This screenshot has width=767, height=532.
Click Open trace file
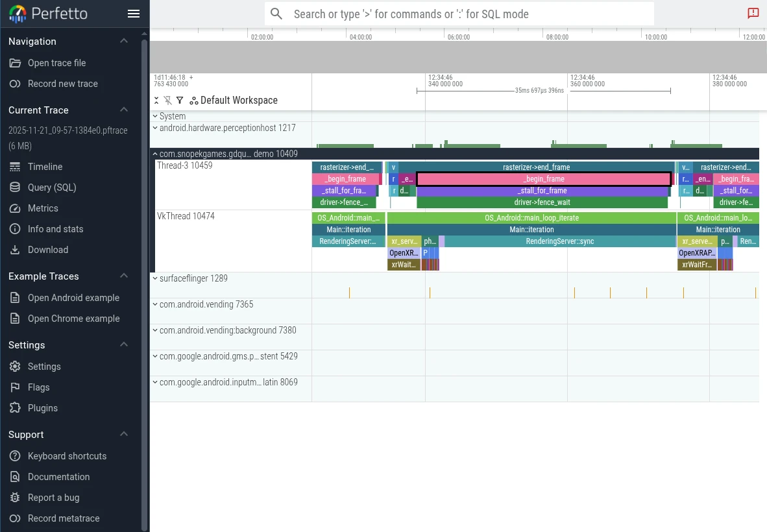pos(56,63)
